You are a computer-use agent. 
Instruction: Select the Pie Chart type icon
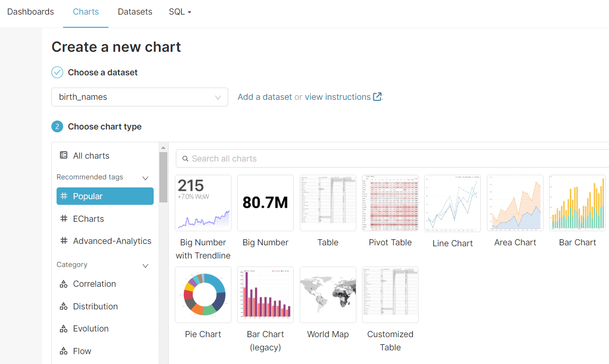pyautogui.click(x=203, y=295)
